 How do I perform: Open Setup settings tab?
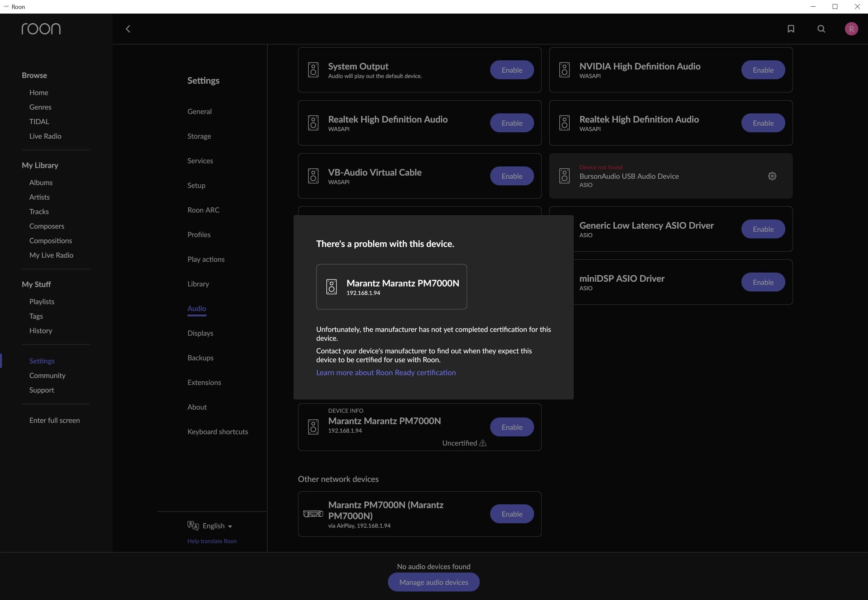click(x=197, y=185)
